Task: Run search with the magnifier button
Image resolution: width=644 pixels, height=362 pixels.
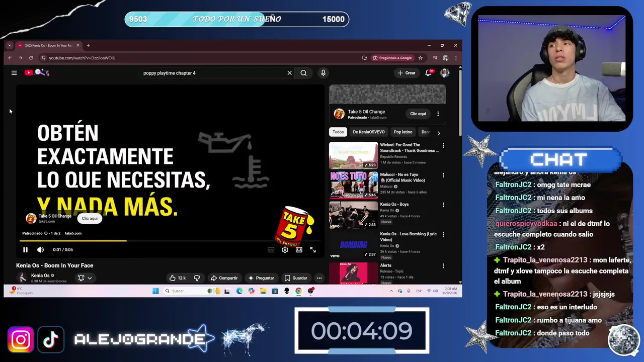Action: 303,73
